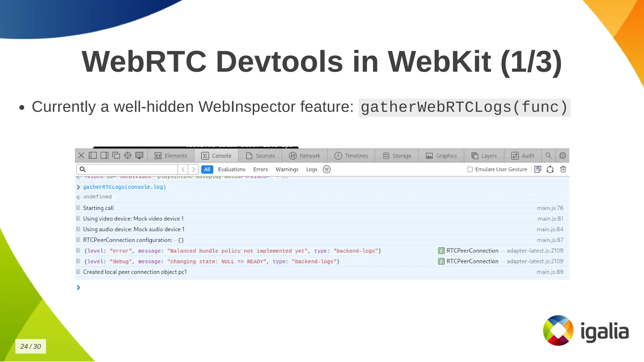Enable Emulate User Gesture checkbox

tap(470, 169)
